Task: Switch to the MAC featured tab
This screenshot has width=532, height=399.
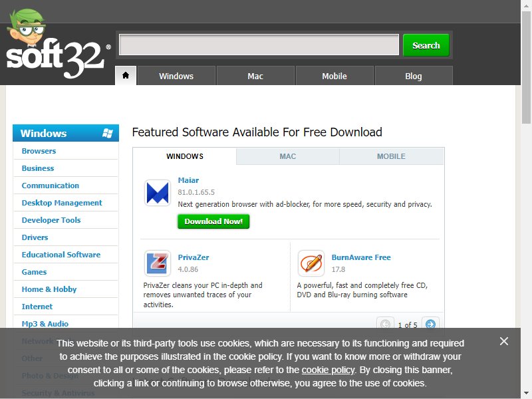Action: 288,156
